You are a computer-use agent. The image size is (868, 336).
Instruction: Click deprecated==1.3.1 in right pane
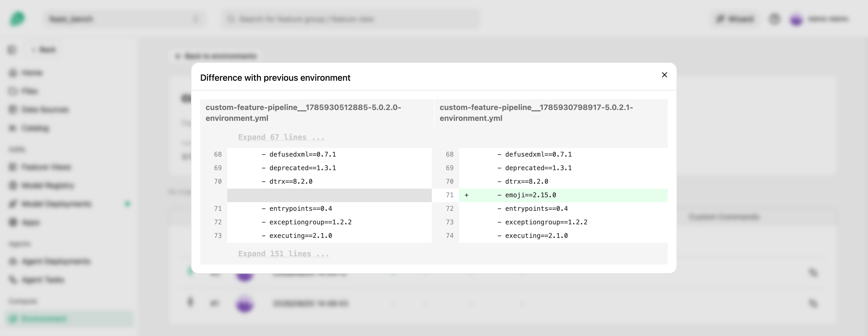tap(538, 168)
